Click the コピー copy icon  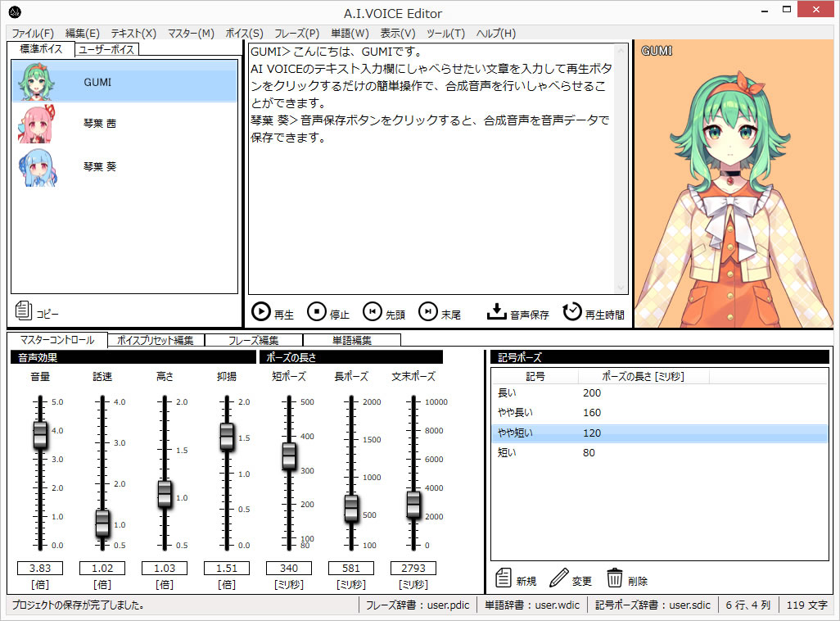coord(24,310)
